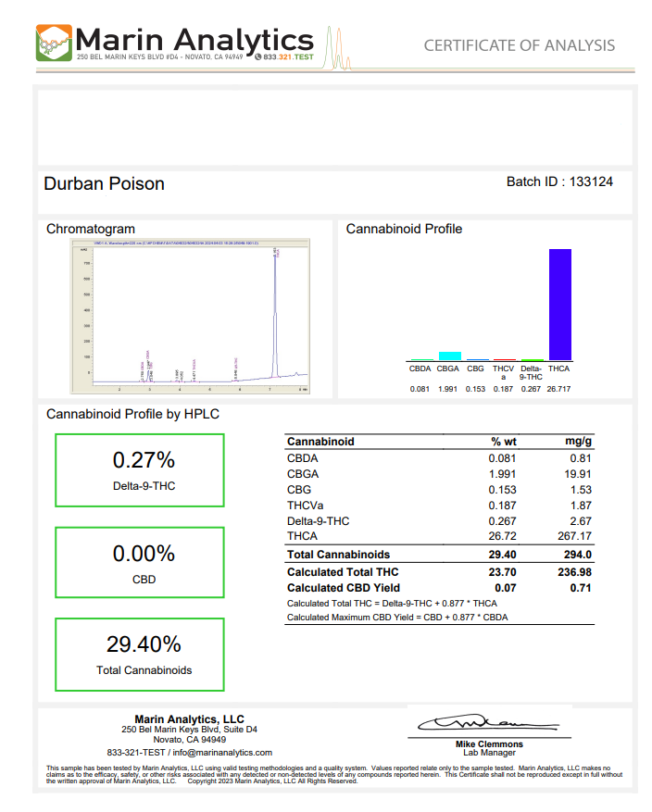Select the Durban Poison sample title
This screenshot has height=812, width=652.
[104, 184]
